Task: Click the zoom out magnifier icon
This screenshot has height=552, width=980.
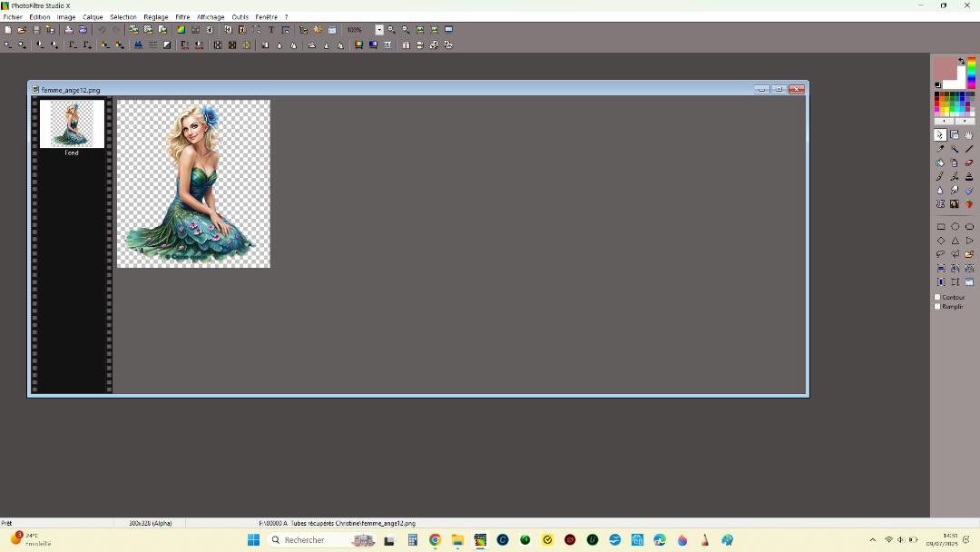Action: click(406, 29)
